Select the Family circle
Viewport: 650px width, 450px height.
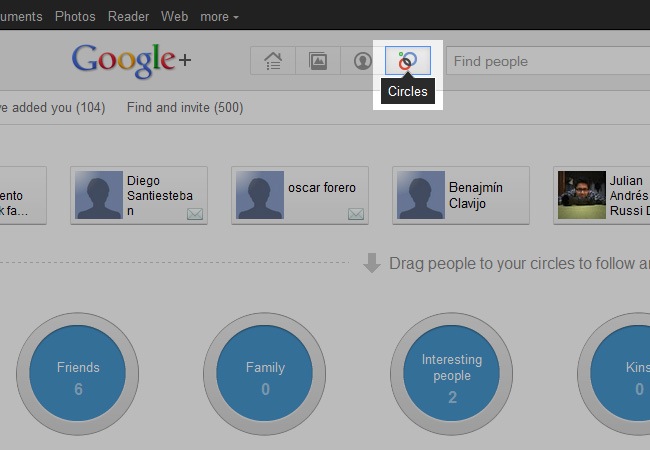[265, 376]
